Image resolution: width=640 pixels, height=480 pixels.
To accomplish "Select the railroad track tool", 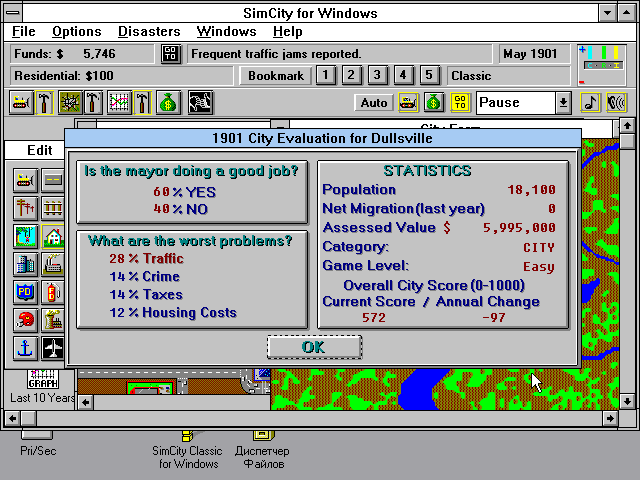I will point(53,208).
